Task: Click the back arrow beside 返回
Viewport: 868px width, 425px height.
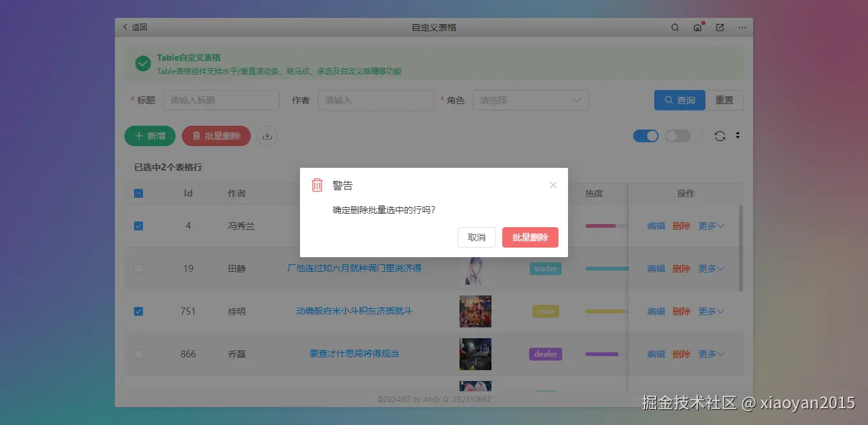Action: pyautogui.click(x=125, y=27)
